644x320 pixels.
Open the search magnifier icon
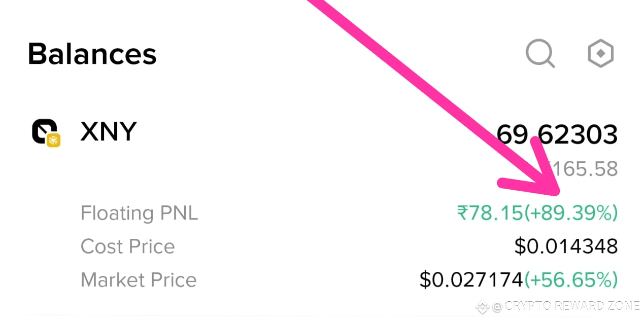tap(540, 53)
